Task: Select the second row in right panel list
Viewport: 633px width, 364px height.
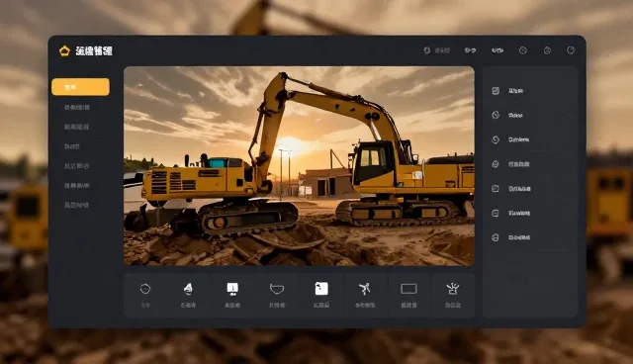Action: pos(530,115)
